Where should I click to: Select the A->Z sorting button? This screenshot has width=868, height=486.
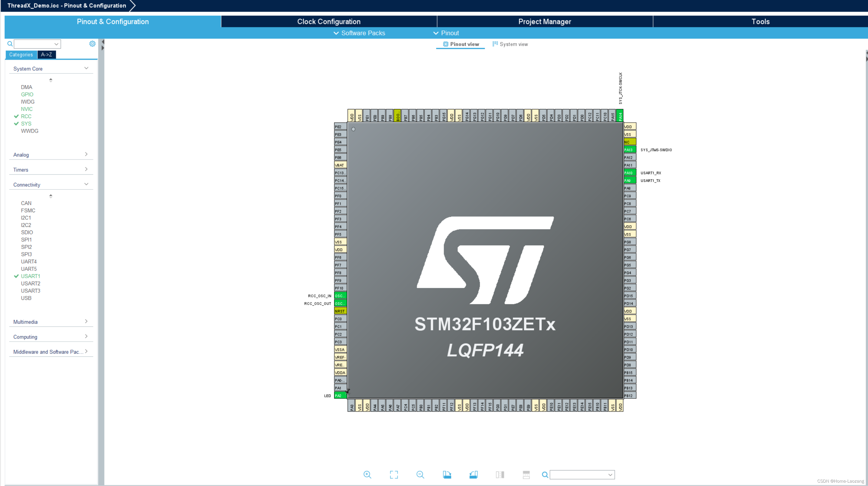pyautogui.click(x=47, y=55)
